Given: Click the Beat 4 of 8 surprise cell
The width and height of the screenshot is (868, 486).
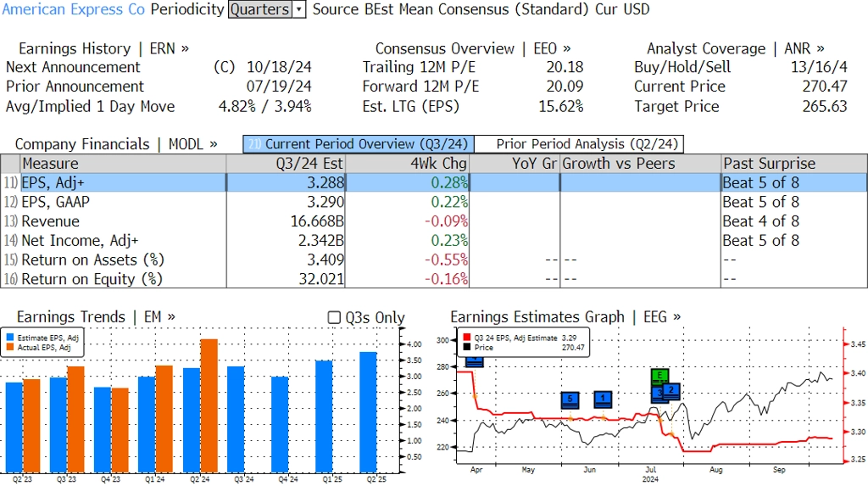Looking at the screenshot, I should [760, 221].
